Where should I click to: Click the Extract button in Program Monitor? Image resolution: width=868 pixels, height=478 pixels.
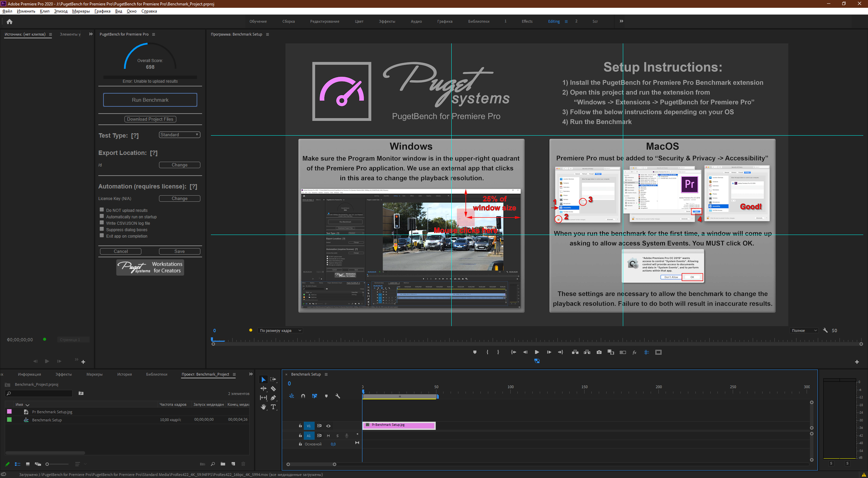pos(587,352)
